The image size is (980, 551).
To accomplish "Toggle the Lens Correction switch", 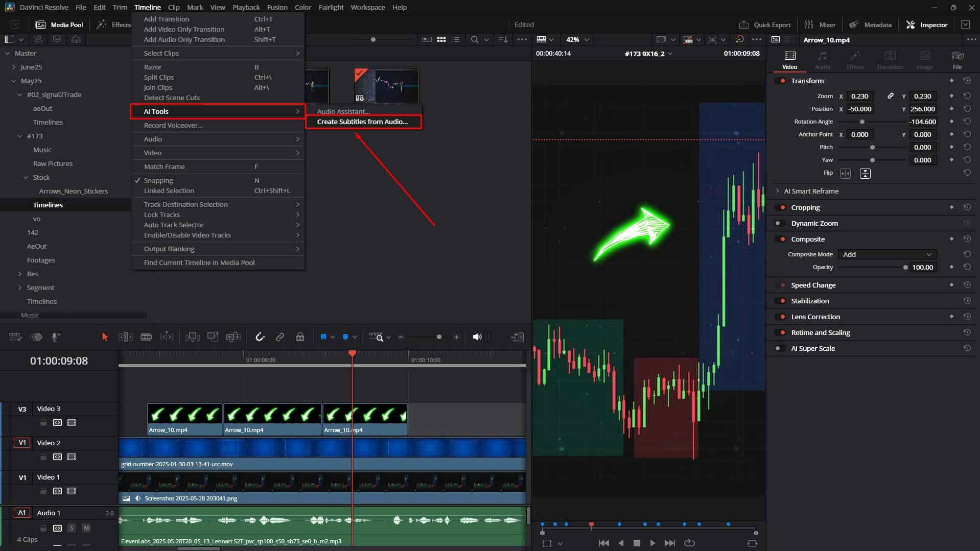I will (780, 317).
